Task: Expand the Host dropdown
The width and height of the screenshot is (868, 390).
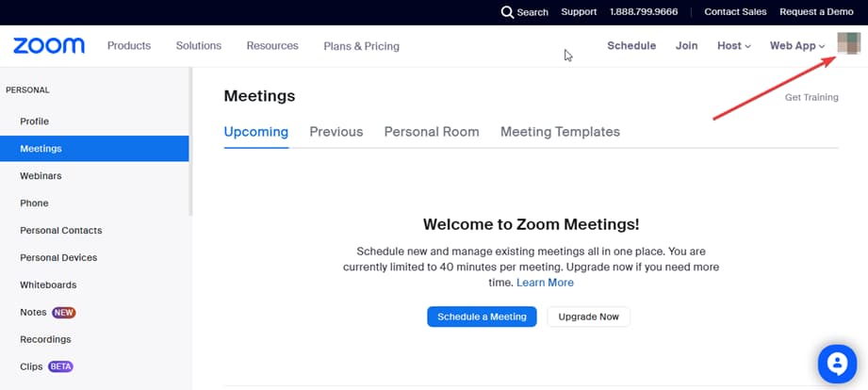Action: (733, 45)
